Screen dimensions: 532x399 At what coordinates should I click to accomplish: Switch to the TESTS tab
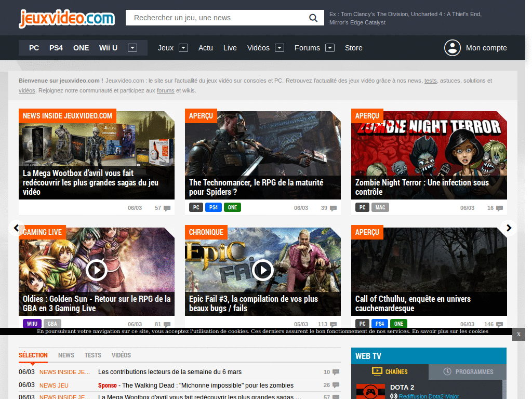[93, 355]
